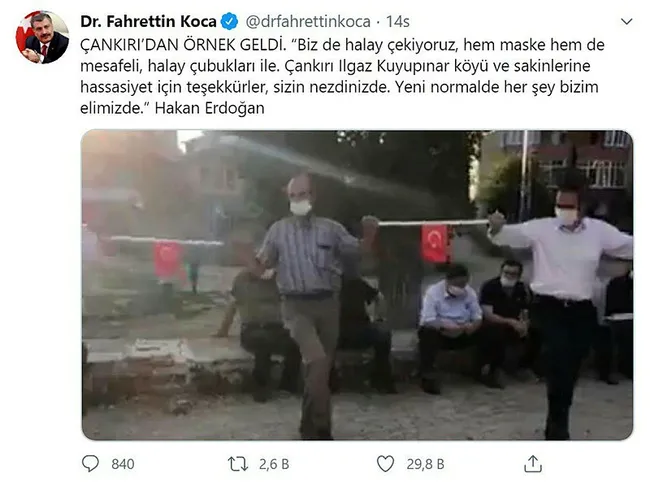Image resolution: width=650 pixels, height=482 pixels.
Task: Expand the tweet options chevron
Action: pyautogui.click(x=626, y=21)
